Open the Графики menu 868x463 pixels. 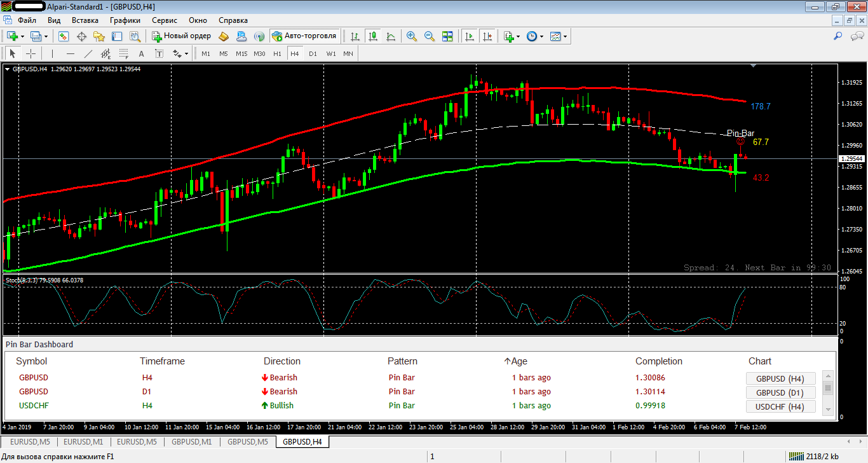tap(125, 20)
